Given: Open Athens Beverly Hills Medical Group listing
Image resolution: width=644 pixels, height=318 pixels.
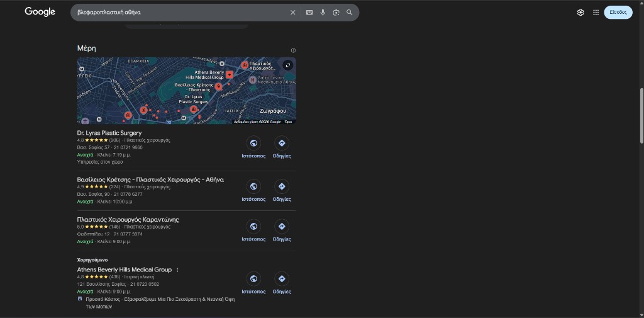Looking at the screenshot, I should (x=125, y=270).
